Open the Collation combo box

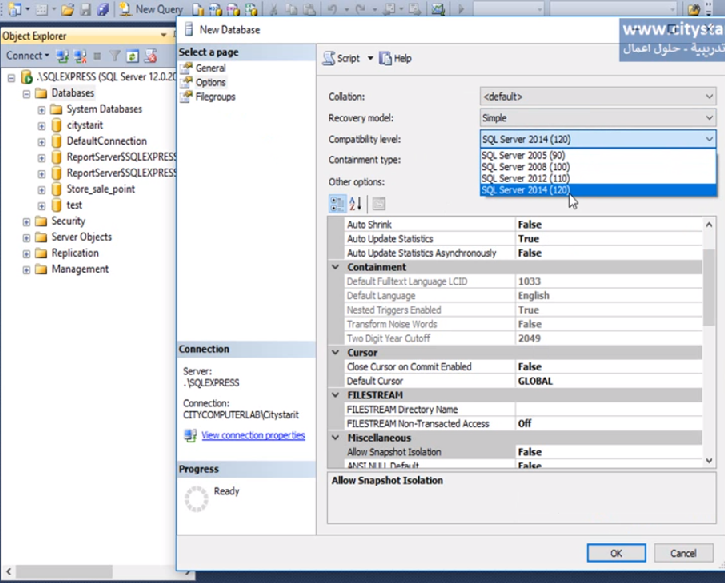[x=598, y=97]
